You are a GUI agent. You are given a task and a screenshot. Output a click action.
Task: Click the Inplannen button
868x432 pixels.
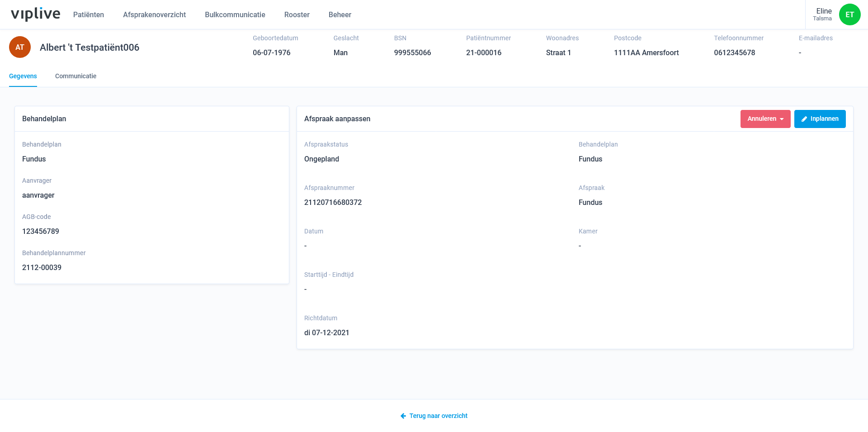point(820,119)
